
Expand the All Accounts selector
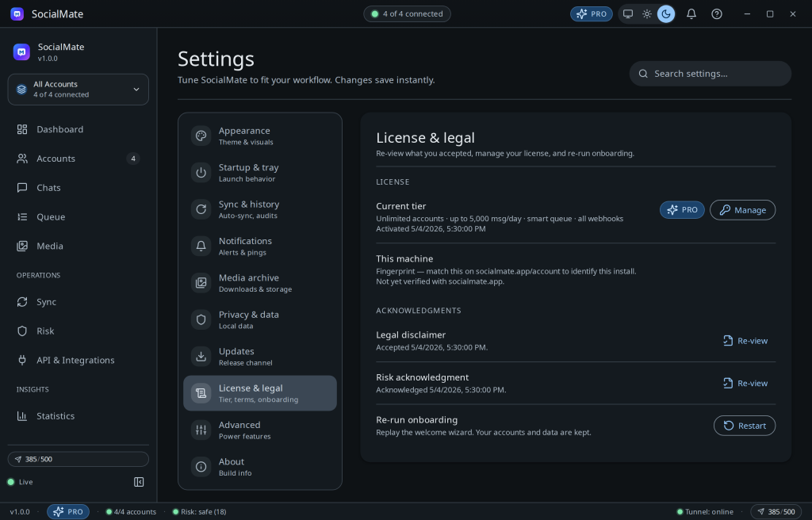click(79, 89)
